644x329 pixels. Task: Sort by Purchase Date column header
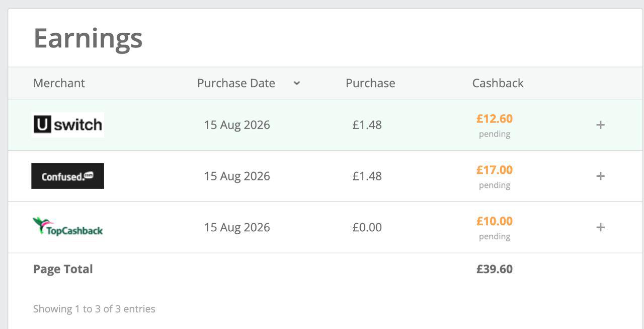236,83
